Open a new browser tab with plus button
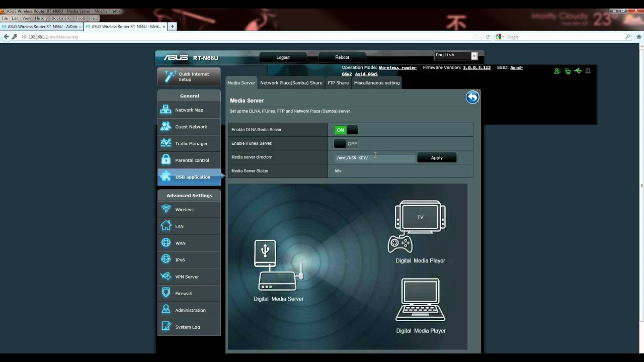Image resolution: width=644 pixels, height=362 pixels. coord(172,27)
